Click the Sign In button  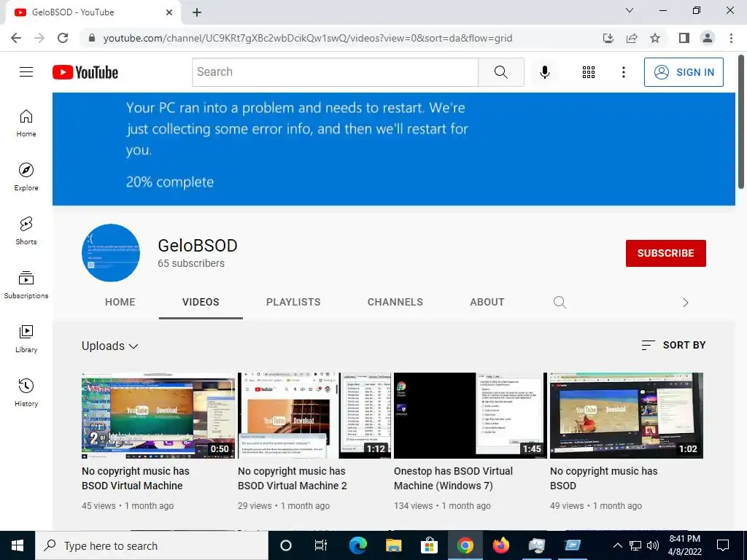(684, 72)
